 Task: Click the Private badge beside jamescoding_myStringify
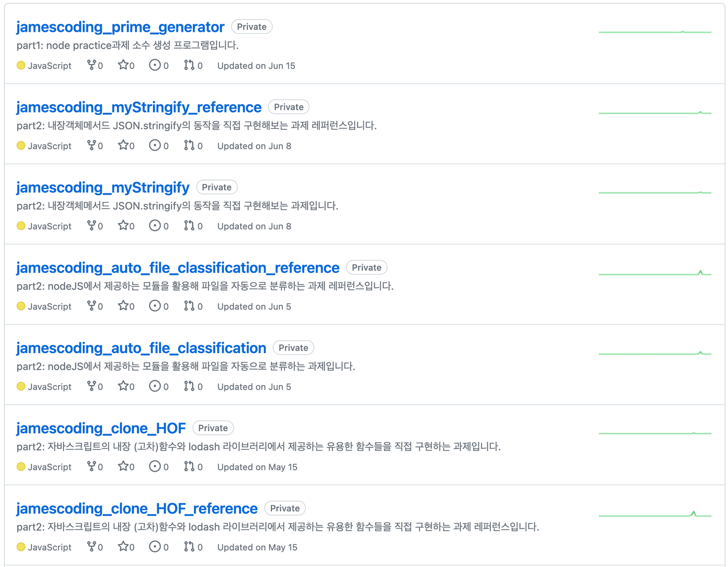pos(217,187)
